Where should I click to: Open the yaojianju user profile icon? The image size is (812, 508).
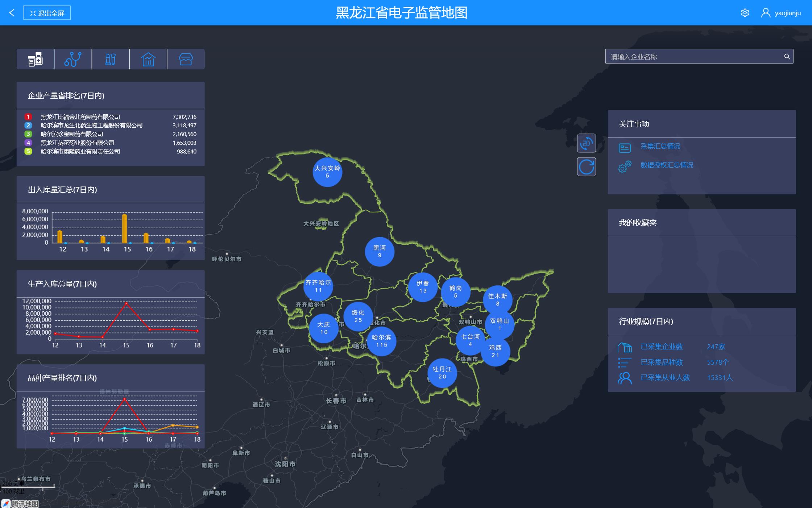[x=765, y=13]
